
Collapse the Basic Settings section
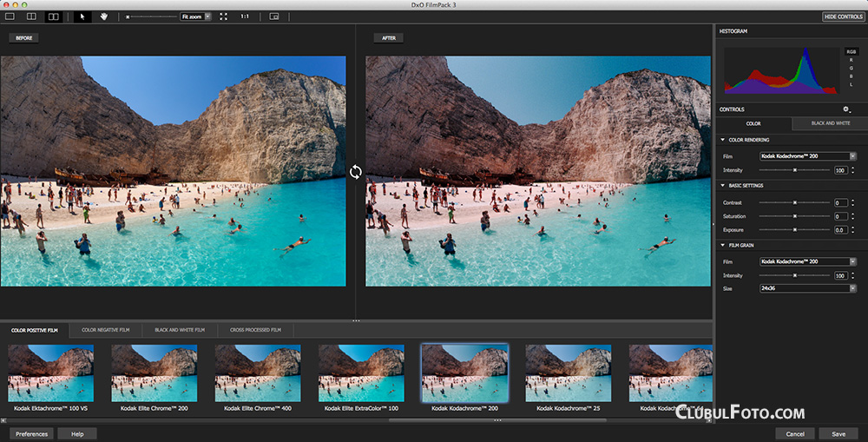tap(723, 185)
